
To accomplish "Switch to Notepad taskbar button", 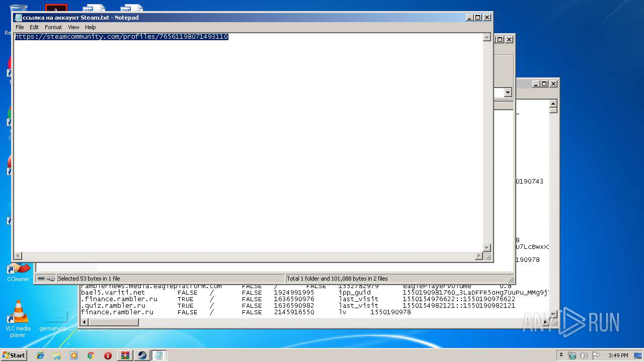I will (x=159, y=355).
